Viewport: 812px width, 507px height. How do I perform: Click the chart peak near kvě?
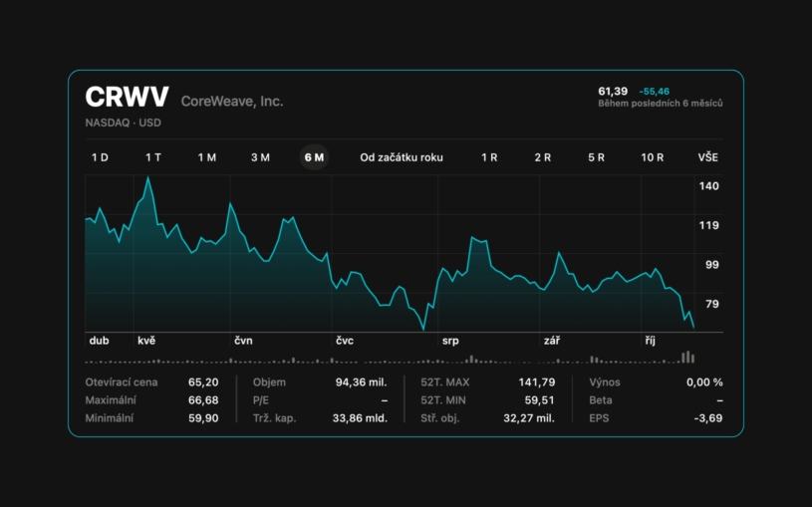click(148, 177)
